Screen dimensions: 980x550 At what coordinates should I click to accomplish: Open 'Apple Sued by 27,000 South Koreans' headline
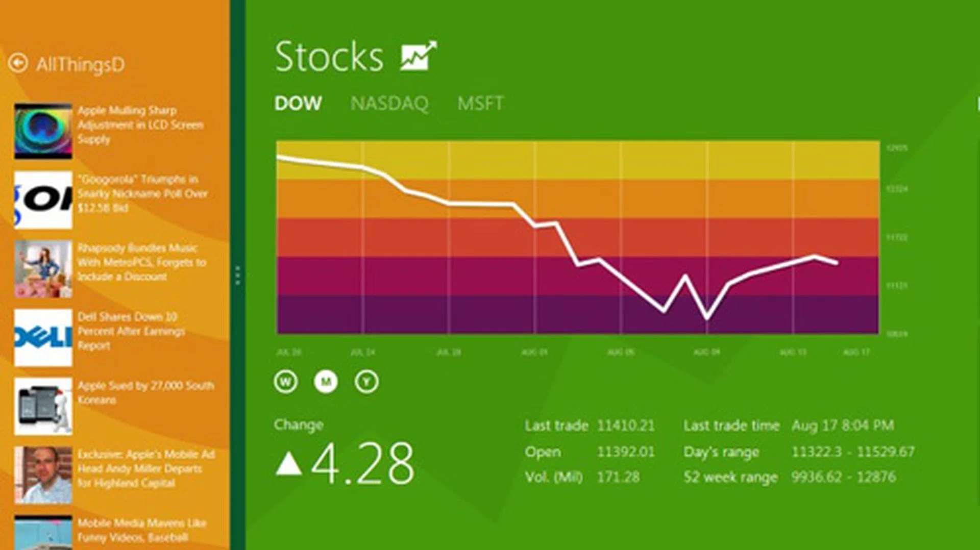(x=145, y=392)
